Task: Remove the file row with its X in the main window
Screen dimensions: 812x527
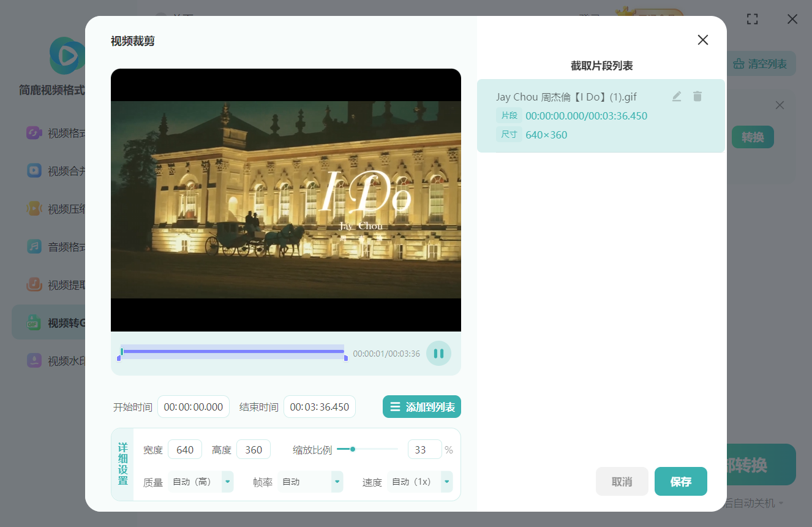Action: (780, 105)
